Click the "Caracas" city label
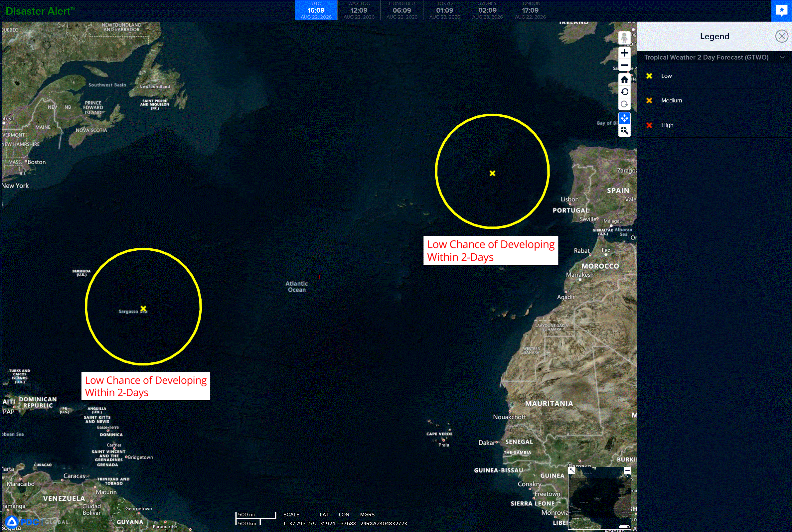This screenshot has width=792, height=532. 74,476
